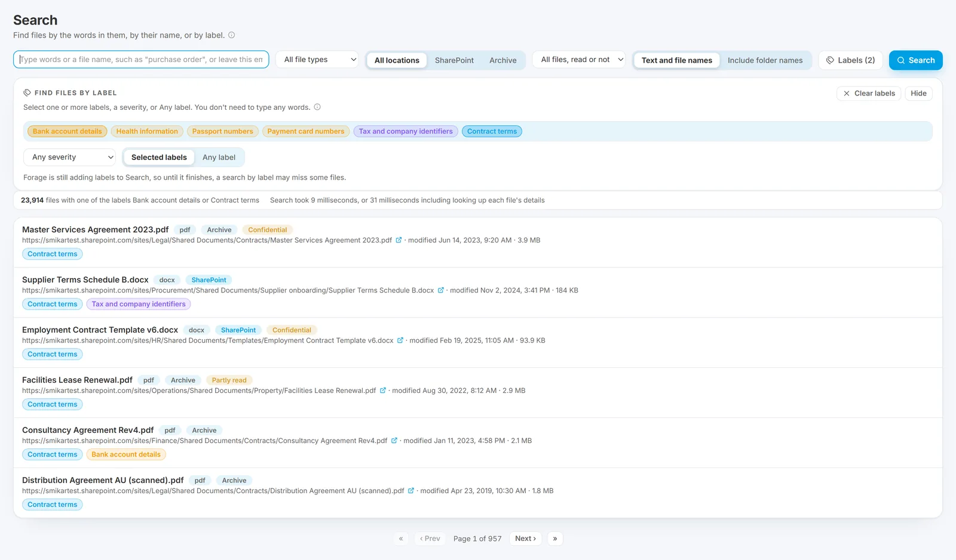Open external link icon for Master Services Agreement 2023.pdf
956x560 pixels.
399,241
